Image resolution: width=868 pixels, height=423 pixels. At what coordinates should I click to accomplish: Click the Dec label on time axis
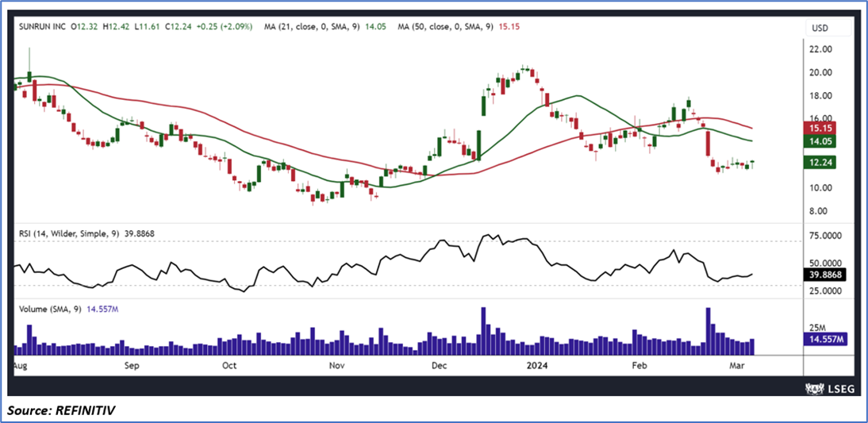point(440,366)
